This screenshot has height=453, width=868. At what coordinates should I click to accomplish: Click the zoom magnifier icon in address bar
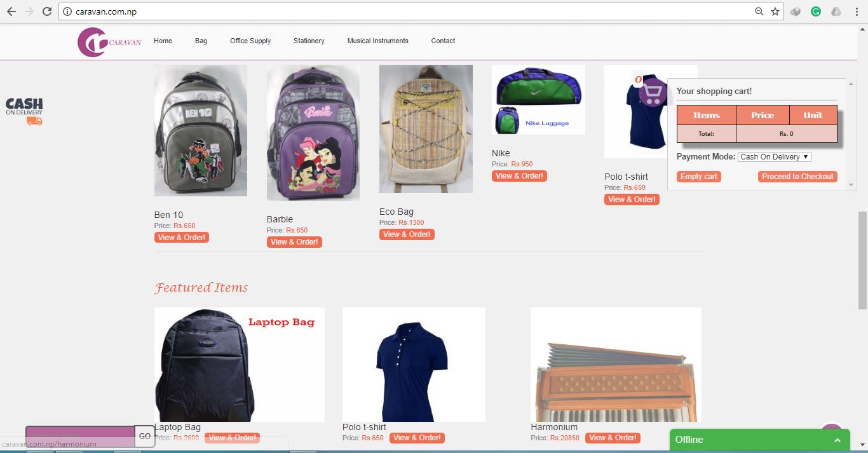[759, 11]
